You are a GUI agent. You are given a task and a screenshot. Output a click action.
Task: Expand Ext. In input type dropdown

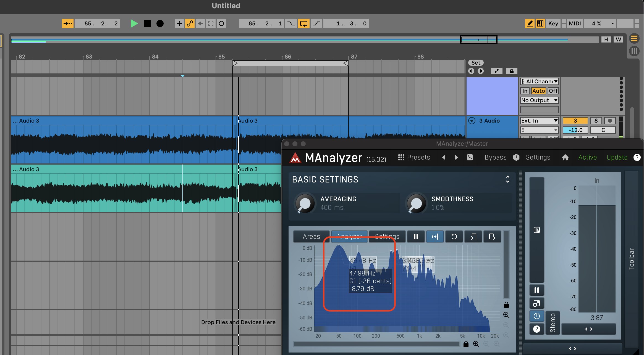(x=539, y=121)
